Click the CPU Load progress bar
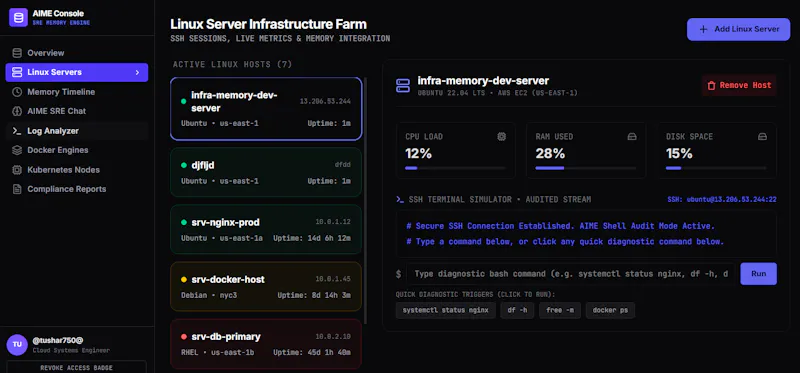The image size is (800, 373). coord(455,168)
